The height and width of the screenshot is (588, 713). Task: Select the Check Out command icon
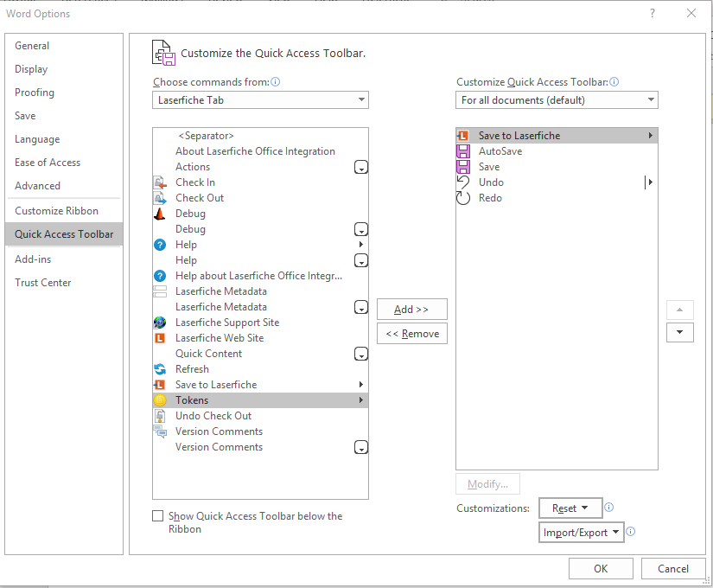pos(160,198)
